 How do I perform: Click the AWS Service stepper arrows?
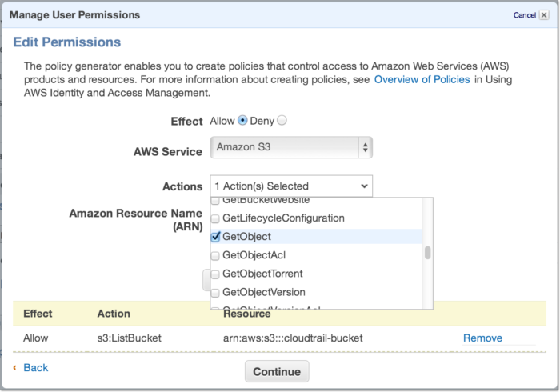pos(365,148)
